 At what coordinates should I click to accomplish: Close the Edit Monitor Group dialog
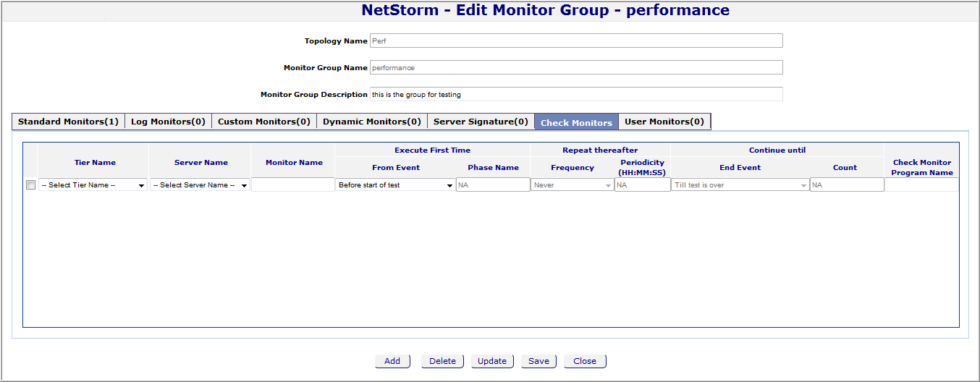585,361
